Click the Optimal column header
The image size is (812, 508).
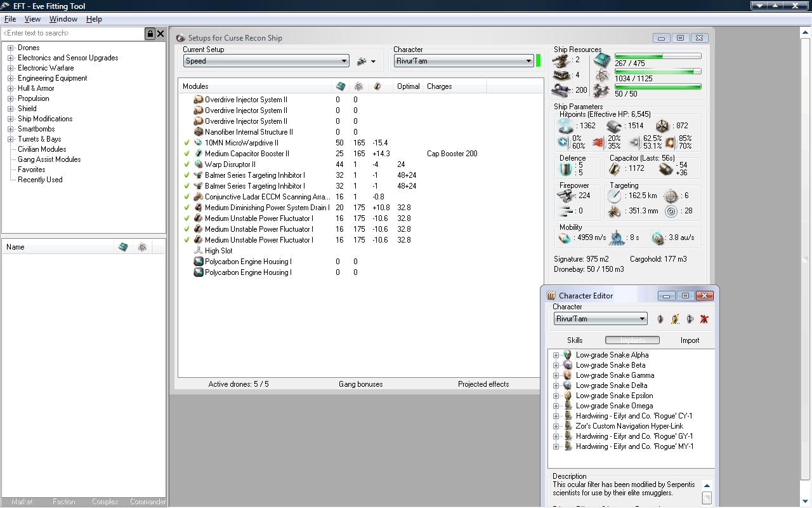point(409,86)
